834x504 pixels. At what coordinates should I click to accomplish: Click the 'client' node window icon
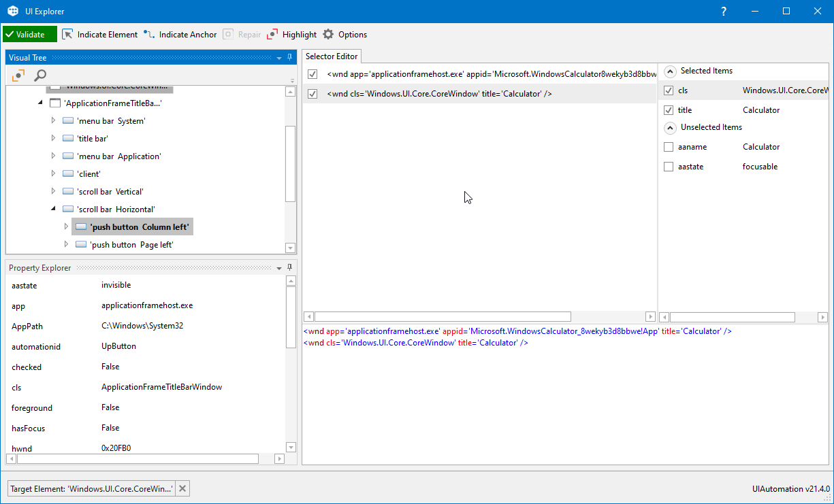point(68,174)
